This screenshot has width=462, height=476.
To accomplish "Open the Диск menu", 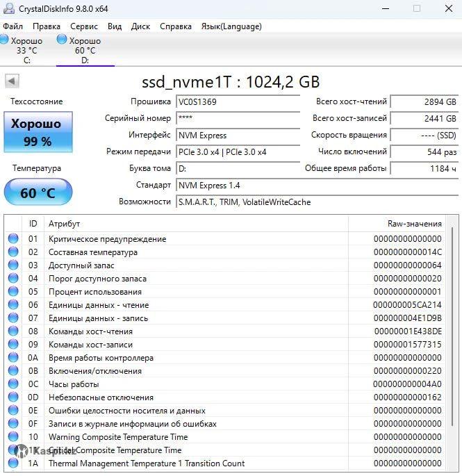I will (x=140, y=26).
